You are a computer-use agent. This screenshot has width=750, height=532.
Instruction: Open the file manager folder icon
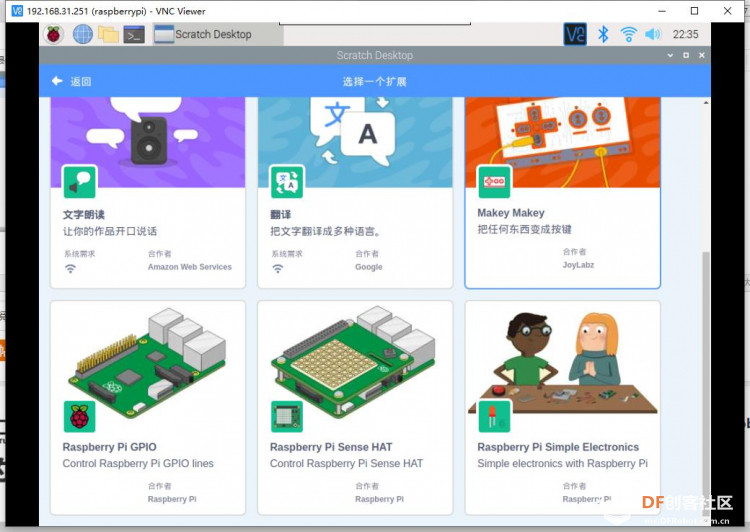(109, 34)
